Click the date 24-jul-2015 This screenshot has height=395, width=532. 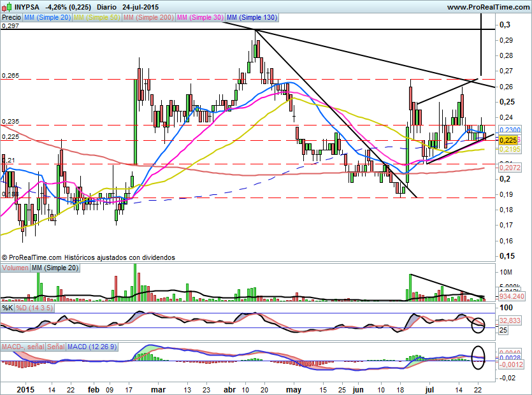[x=140, y=7]
